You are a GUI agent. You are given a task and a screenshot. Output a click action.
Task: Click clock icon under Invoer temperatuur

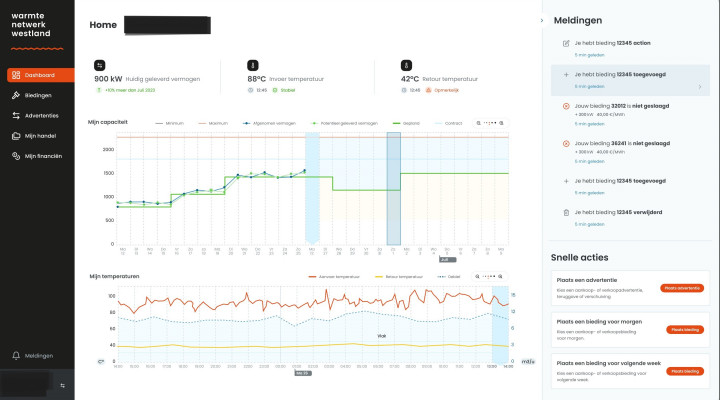251,90
